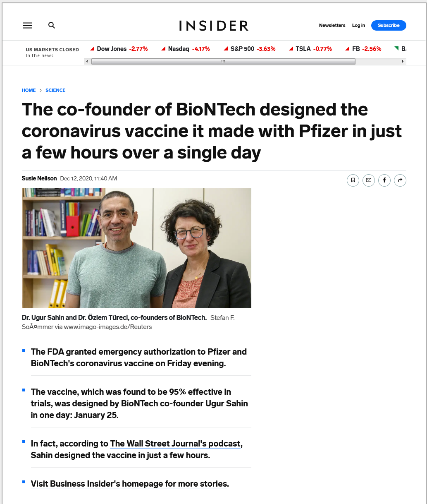This screenshot has width=427, height=504.
Task: Visit Business Insider's homepage link
Action: pos(129,484)
